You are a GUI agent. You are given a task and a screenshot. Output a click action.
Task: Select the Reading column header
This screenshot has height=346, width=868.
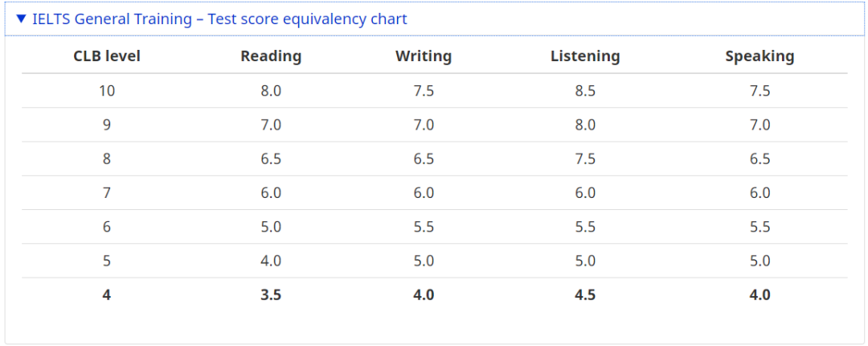click(x=272, y=56)
